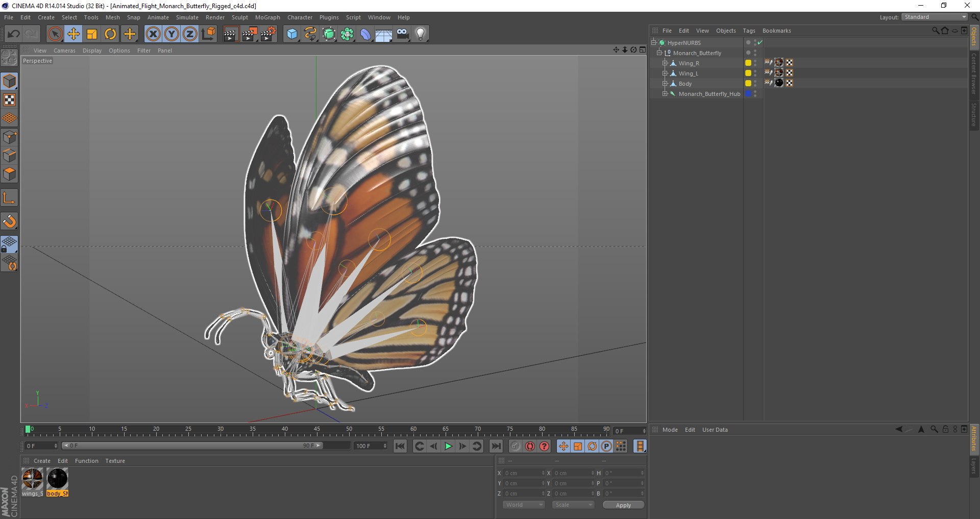This screenshot has height=519, width=980.
Task: Play the animation forward
Action: pyautogui.click(x=448, y=446)
